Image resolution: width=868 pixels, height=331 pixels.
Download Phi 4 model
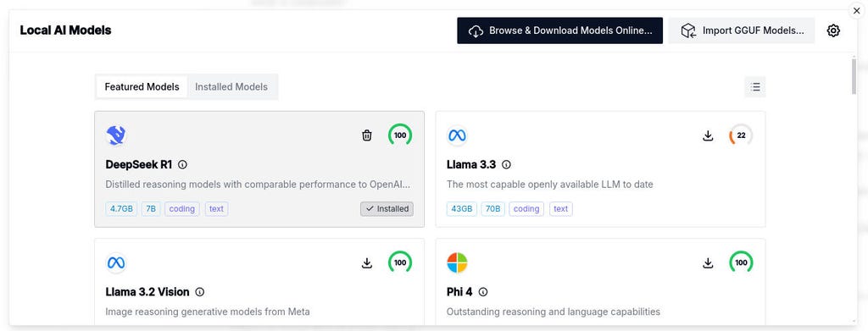coord(708,262)
